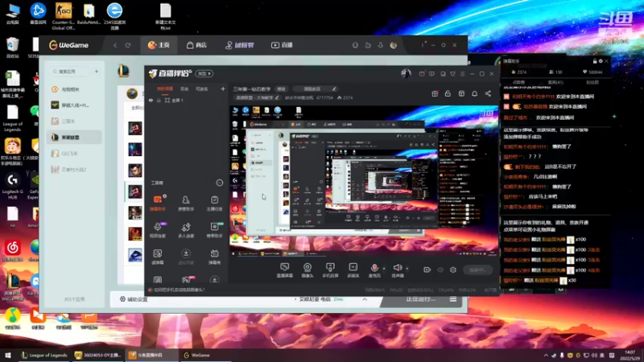The height and width of the screenshot is (362, 644).
Task: Toggle visibility eye of 全屏1 source
Action: click(151, 100)
